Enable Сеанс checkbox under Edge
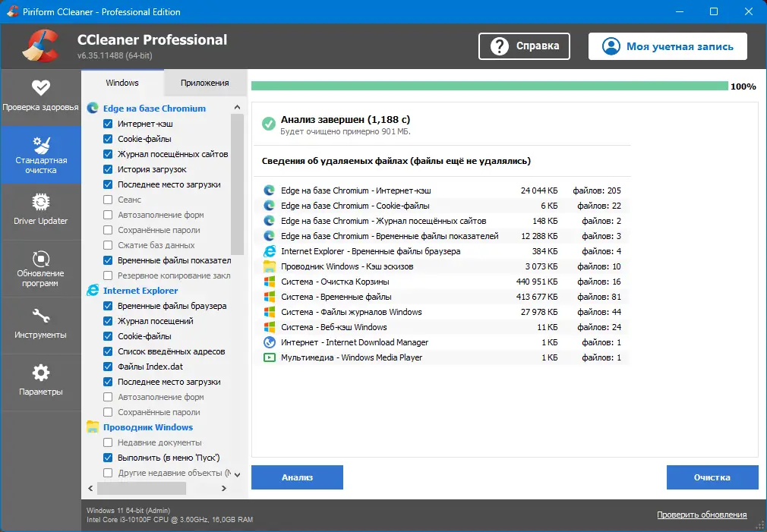This screenshot has height=532, width=767. [108, 200]
